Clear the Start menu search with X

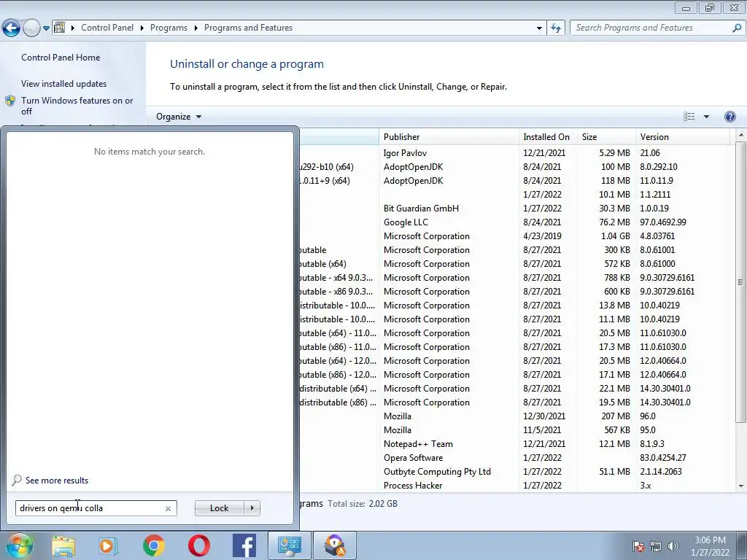click(168, 508)
